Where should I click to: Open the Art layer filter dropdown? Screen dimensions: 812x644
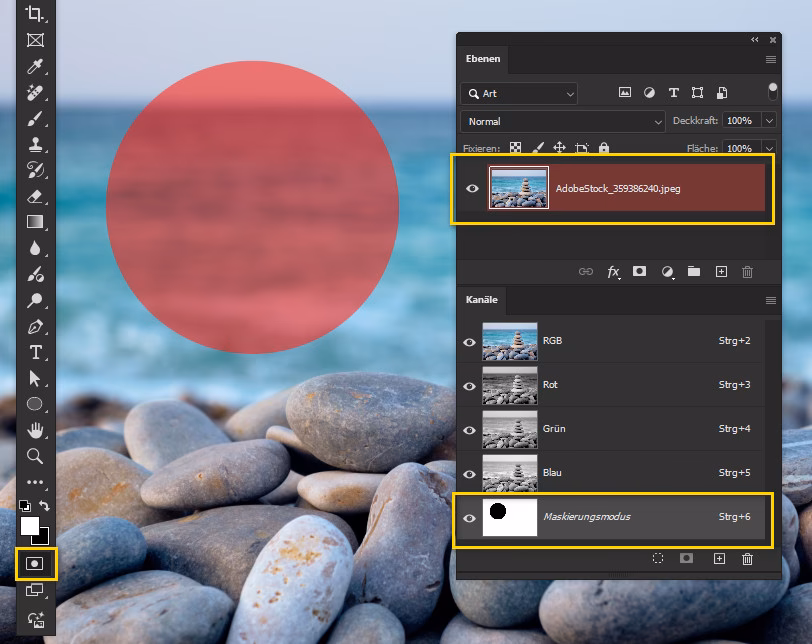click(518, 92)
